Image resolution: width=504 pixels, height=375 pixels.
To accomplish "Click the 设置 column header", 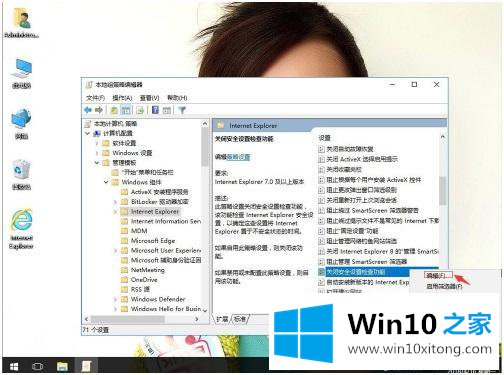I will click(x=324, y=138).
